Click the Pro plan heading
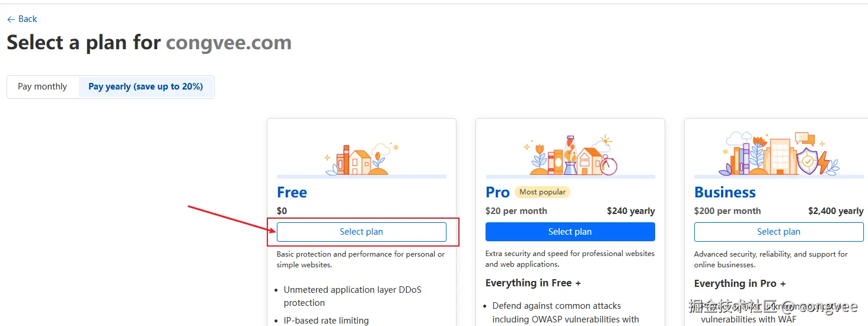 [497, 193]
